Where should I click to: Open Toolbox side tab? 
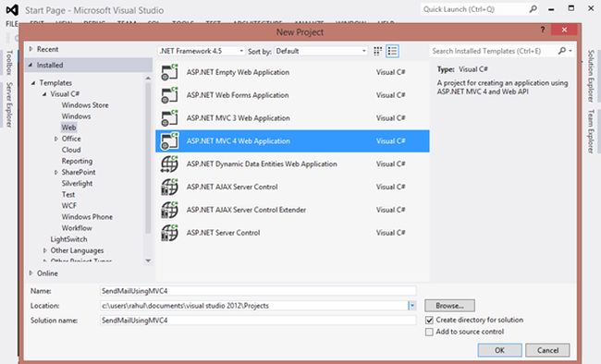9,63
